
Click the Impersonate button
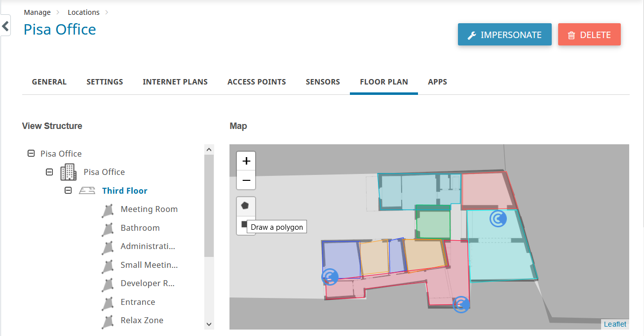[504, 35]
